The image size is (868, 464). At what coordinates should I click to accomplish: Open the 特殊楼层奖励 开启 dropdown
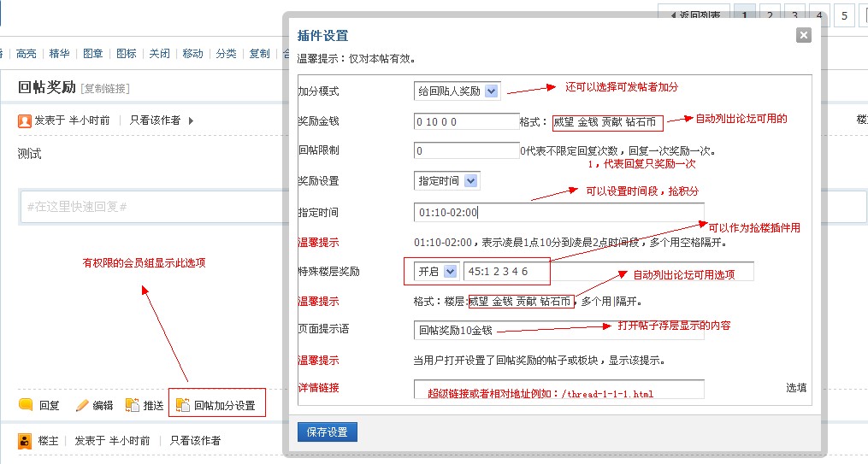click(x=435, y=272)
